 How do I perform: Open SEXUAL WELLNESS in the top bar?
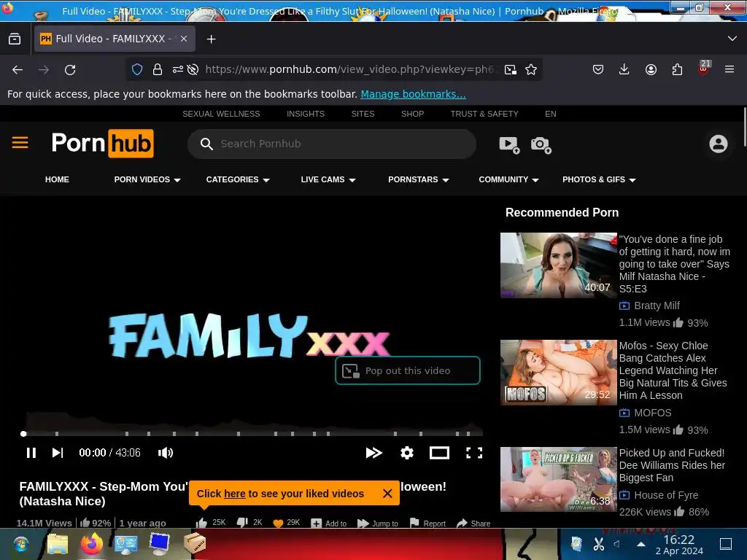[x=221, y=114]
